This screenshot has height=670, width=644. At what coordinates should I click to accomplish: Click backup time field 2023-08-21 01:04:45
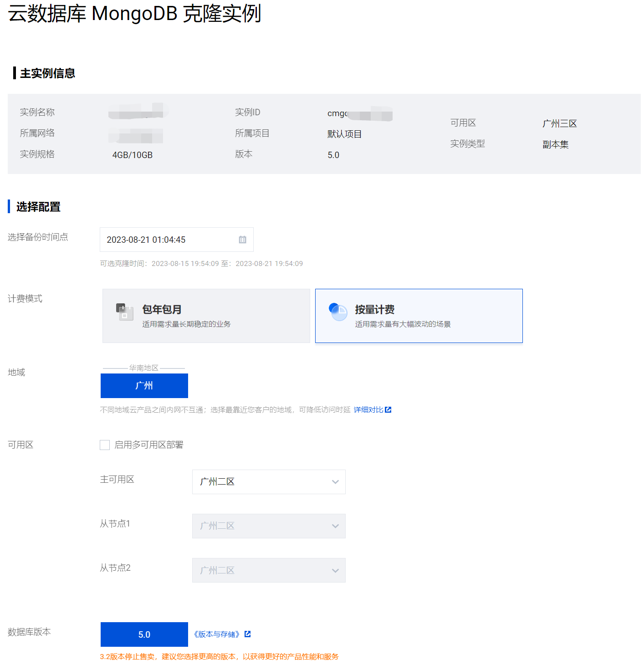[176, 240]
